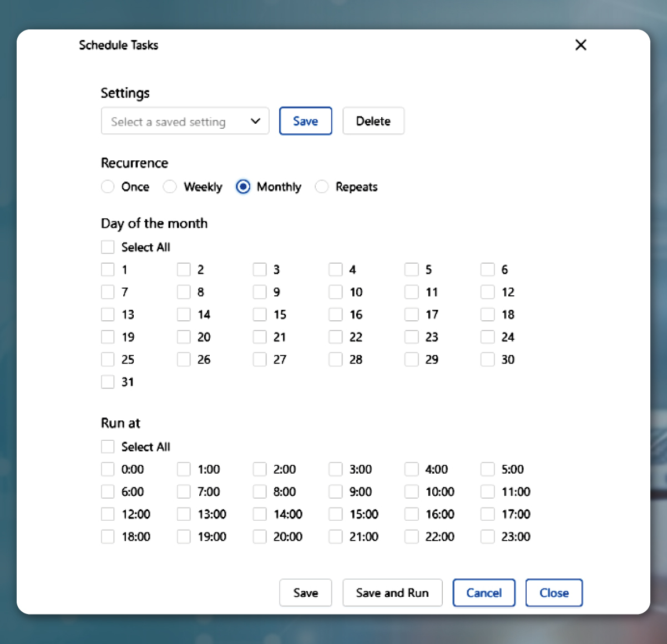Screen dimensions: 667x644
Task: Open the saved settings dropdown
Action: coord(185,121)
